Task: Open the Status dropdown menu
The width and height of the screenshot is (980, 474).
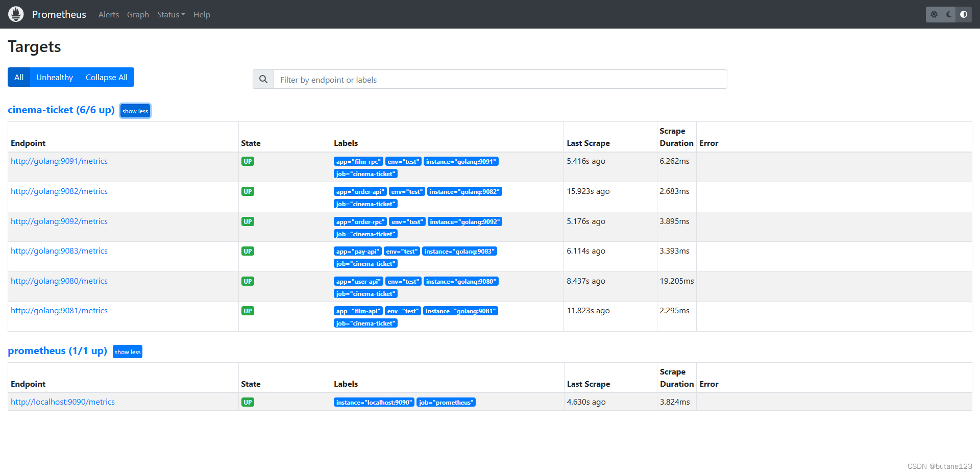Action: (171, 15)
